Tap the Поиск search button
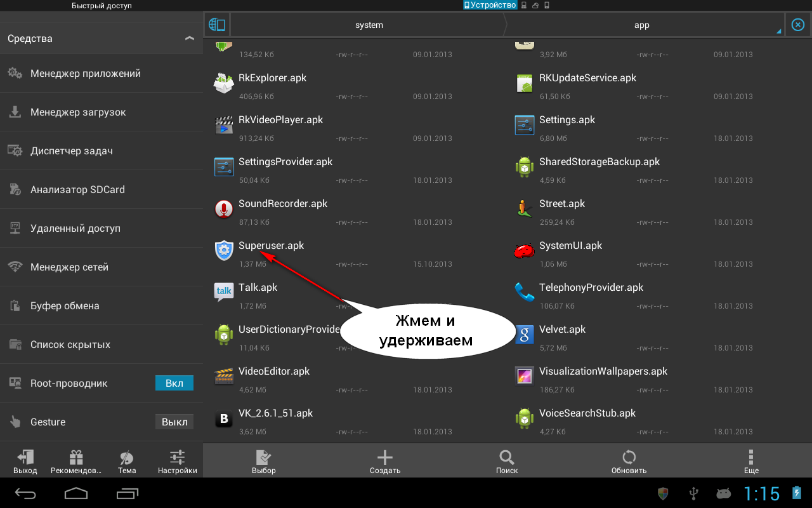The image size is (812, 508). click(x=507, y=462)
